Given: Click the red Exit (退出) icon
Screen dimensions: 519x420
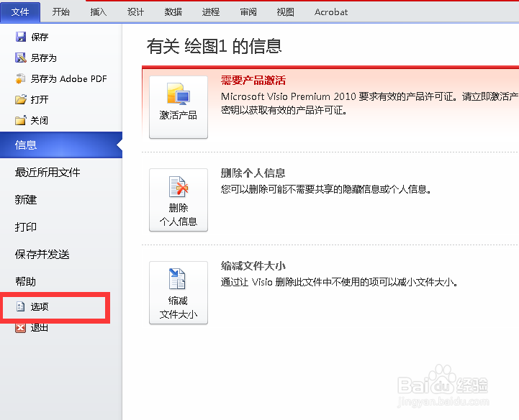Looking at the screenshot, I should pos(21,328).
